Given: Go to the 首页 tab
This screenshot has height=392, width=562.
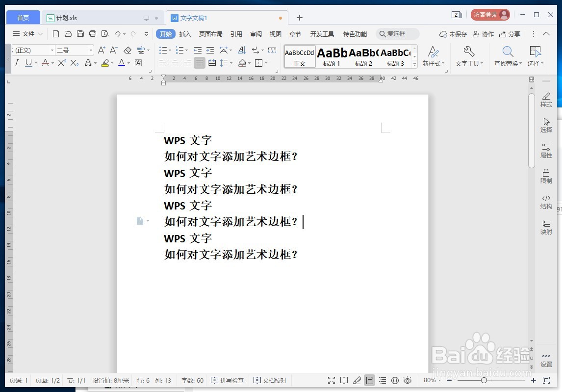Looking at the screenshot, I should tap(24, 18).
